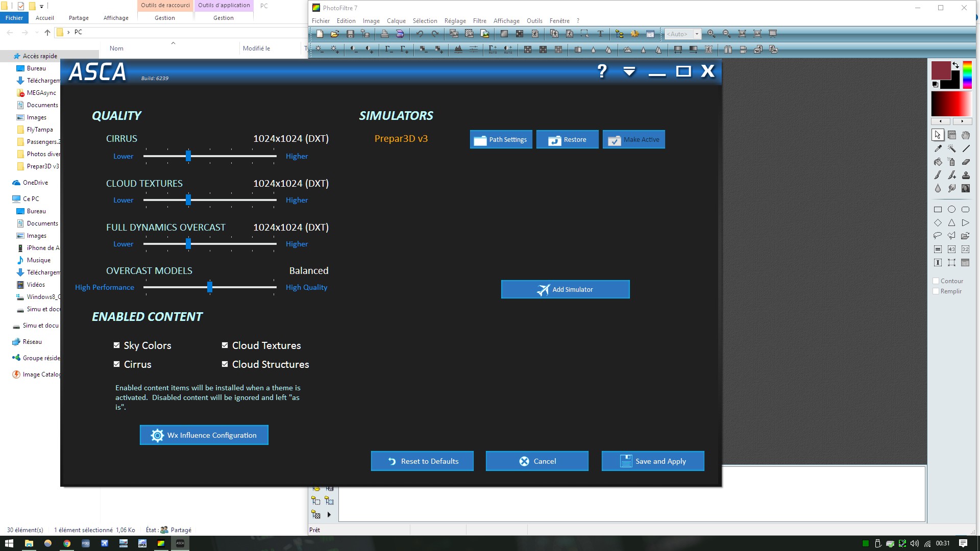The width and height of the screenshot is (980, 551).
Task: Select the Eraser tool
Action: [966, 162]
